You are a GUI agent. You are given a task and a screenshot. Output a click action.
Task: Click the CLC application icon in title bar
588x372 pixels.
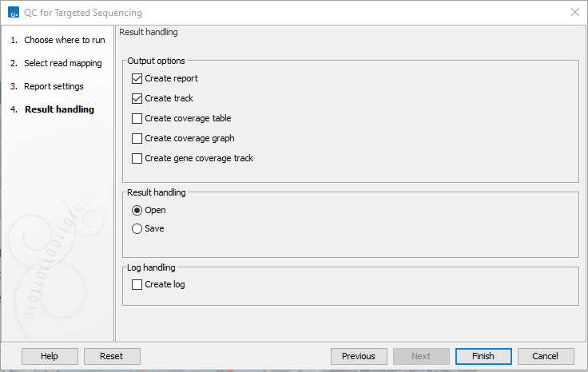coord(12,13)
